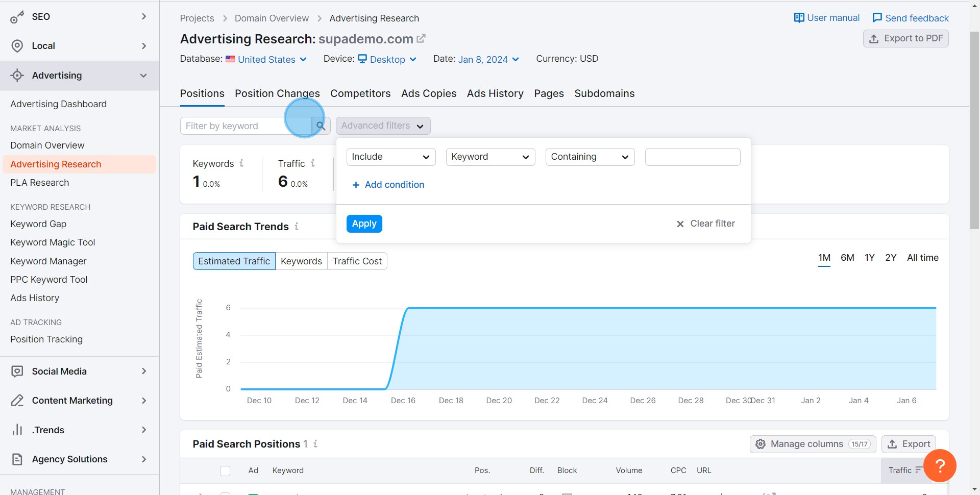Focus the Filter by keyword field
Image resolution: width=980 pixels, height=495 pixels.
246,126
